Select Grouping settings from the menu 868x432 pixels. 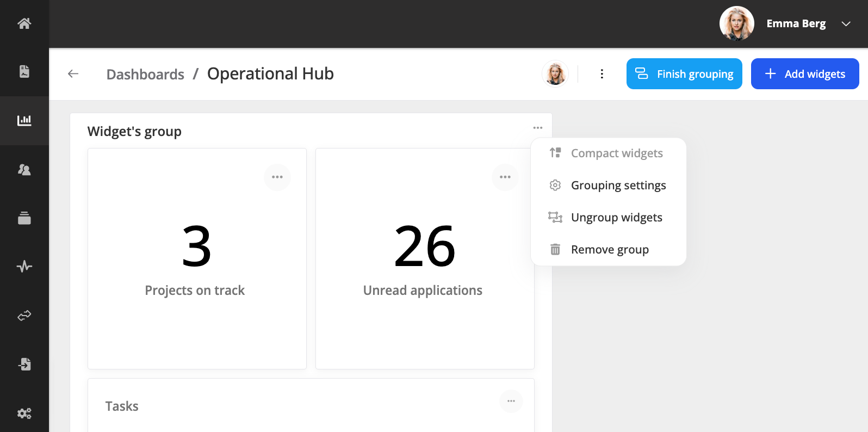pos(618,186)
